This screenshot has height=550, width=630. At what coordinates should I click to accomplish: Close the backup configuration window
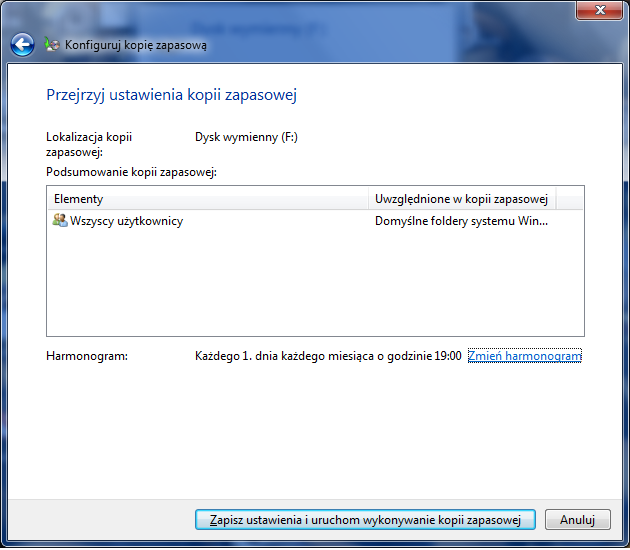[598, 11]
